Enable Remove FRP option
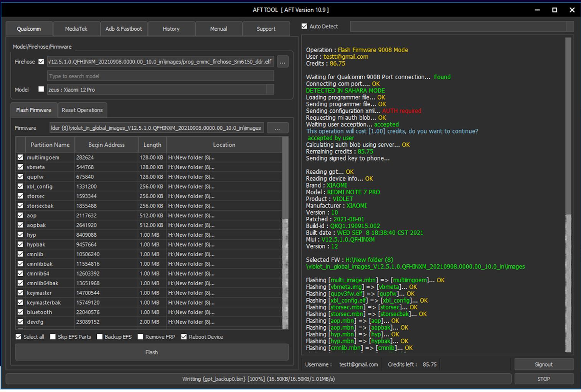The width and height of the screenshot is (581, 392). (x=140, y=337)
